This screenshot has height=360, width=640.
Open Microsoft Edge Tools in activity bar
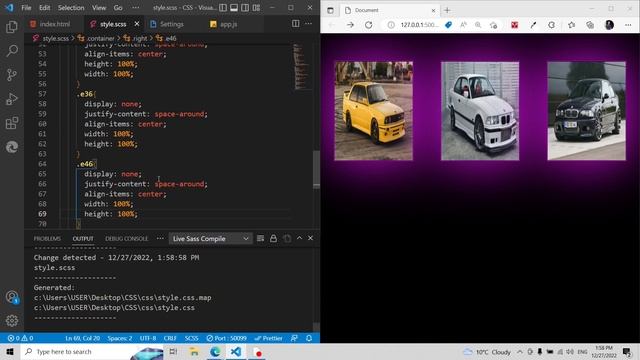[12, 147]
